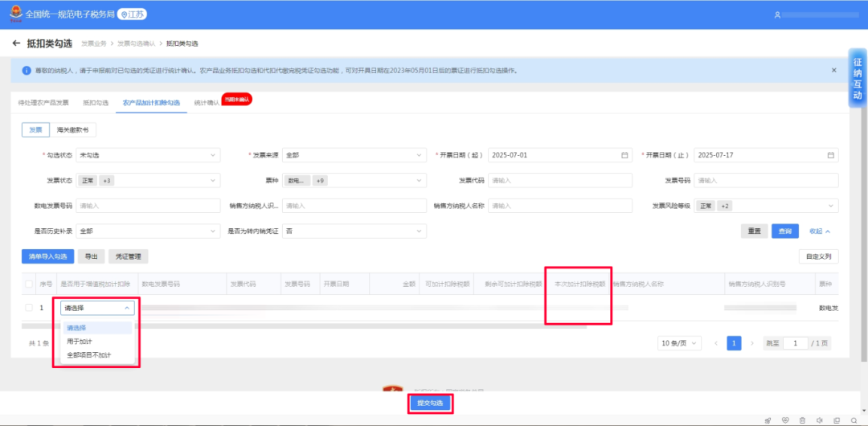Click the 清单导入勾选 button
This screenshot has height=426, width=868.
coord(47,256)
